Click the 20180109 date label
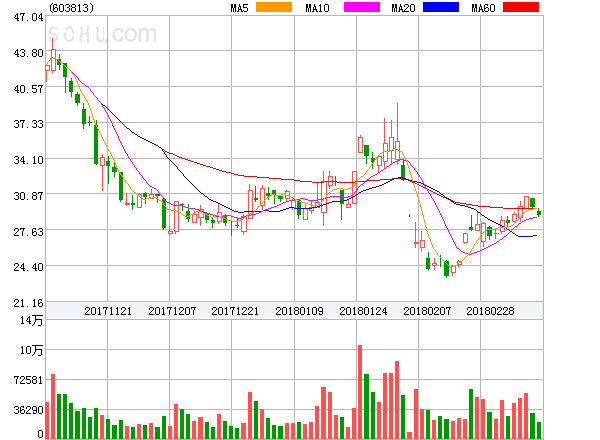The width and height of the screenshot is (600, 440). pyautogui.click(x=299, y=311)
